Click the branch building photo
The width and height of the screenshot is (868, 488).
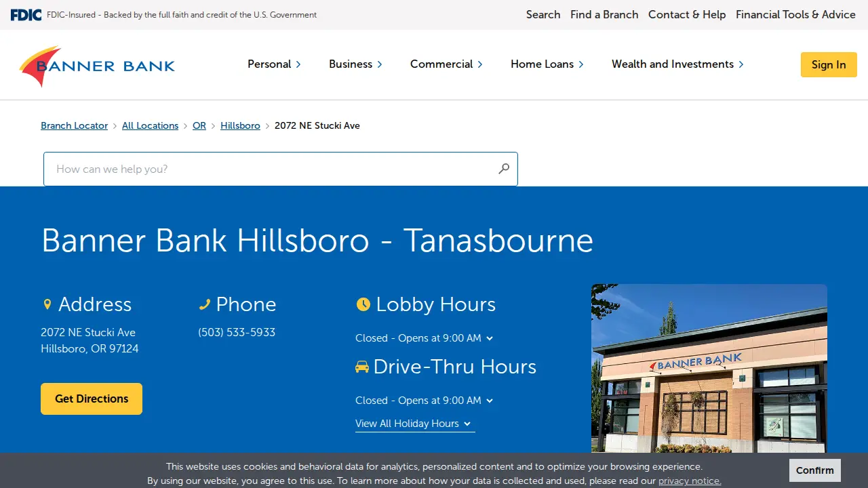point(709,368)
